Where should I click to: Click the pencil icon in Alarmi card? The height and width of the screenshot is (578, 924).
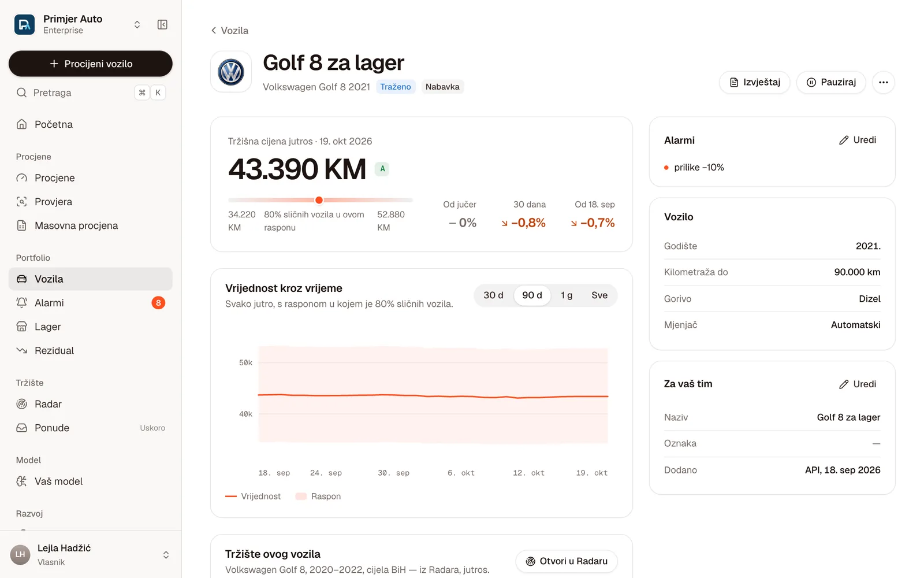[x=844, y=140]
